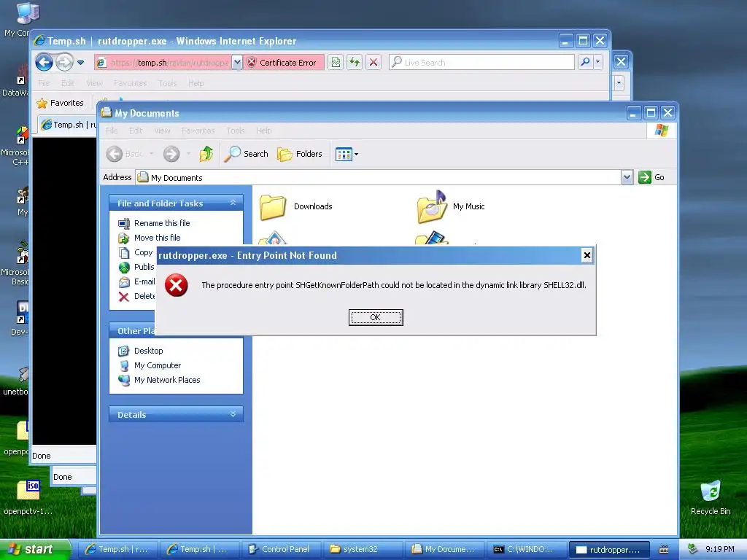Select the My Music folder
747x560 pixels.
click(451, 206)
